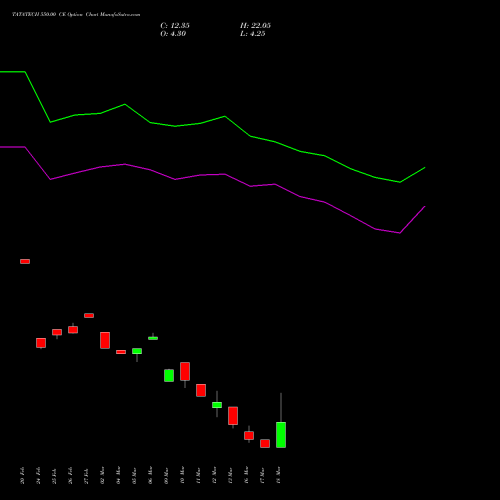Click the 12 Mar date label
The height and width of the screenshot is (500, 500).
click(x=214, y=476)
